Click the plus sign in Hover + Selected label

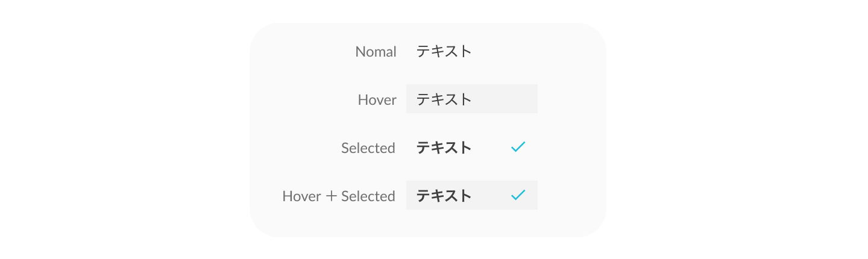330,196
